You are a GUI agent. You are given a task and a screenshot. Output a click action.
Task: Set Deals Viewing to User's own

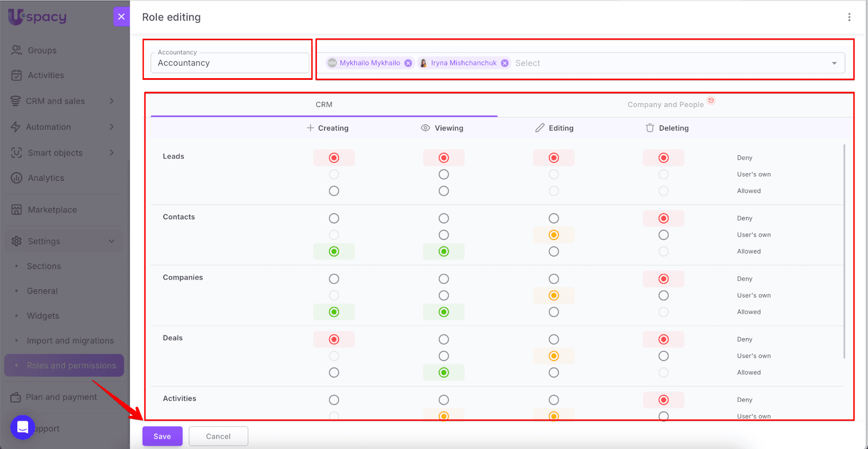pyautogui.click(x=444, y=356)
